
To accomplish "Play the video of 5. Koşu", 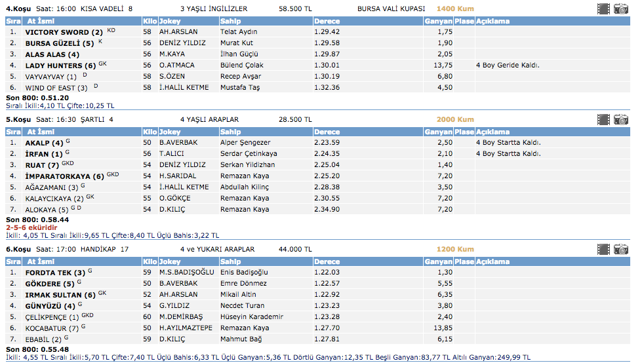I will pyautogui.click(x=603, y=120).
